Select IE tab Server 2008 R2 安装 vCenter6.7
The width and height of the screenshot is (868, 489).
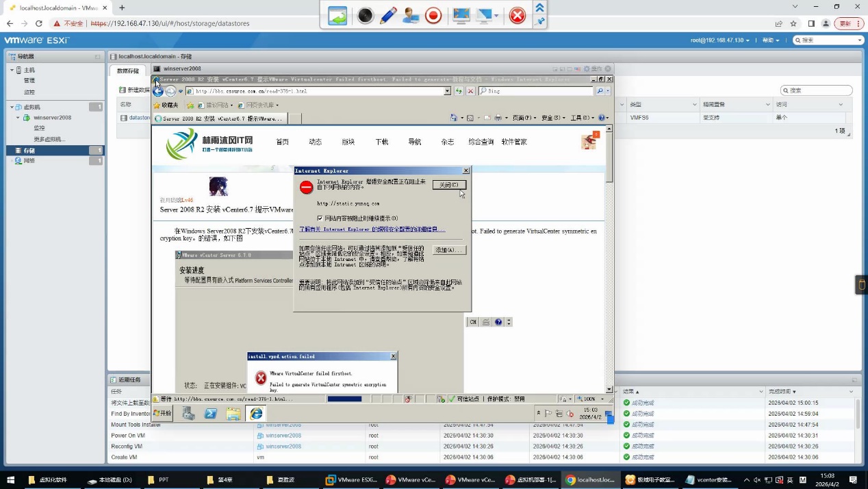(219, 118)
